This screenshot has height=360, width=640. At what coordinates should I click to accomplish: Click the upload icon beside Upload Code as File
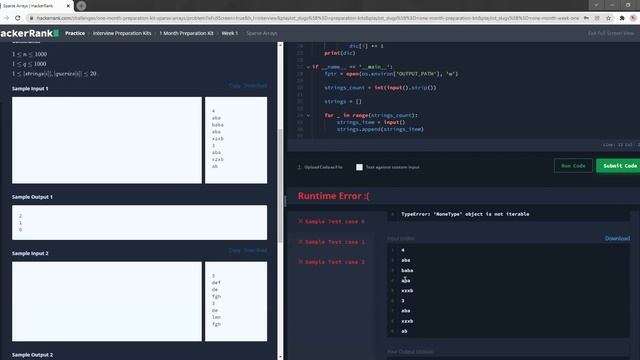(299, 167)
